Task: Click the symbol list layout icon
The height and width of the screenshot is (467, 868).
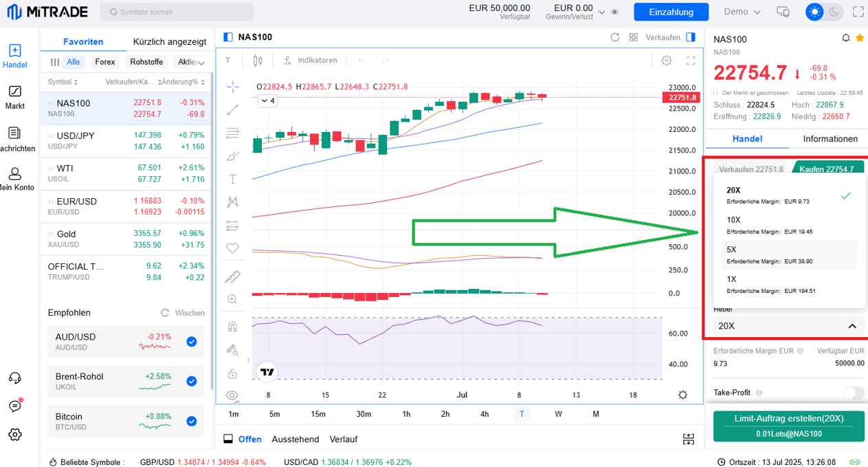Action: click(x=55, y=62)
